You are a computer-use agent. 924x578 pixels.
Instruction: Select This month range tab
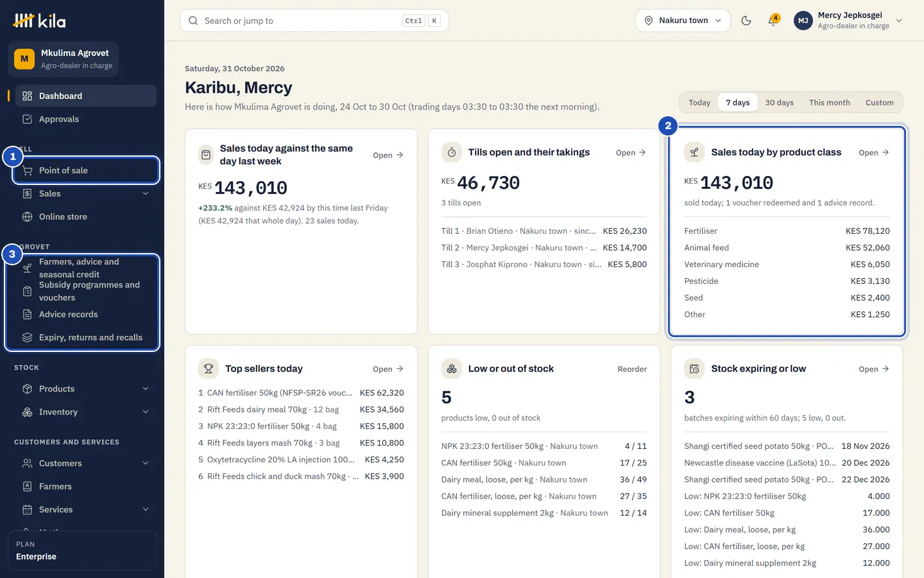(x=829, y=103)
